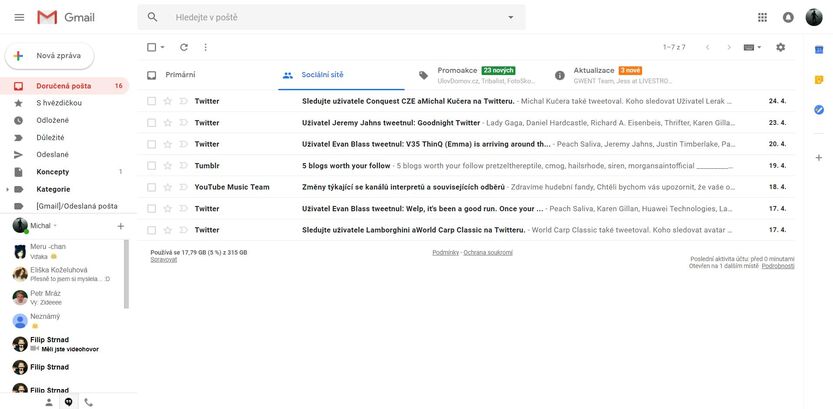This screenshot has height=409, width=833.
Task: Tick the checkbox for the Jeremy Jahns email
Action: tap(151, 123)
